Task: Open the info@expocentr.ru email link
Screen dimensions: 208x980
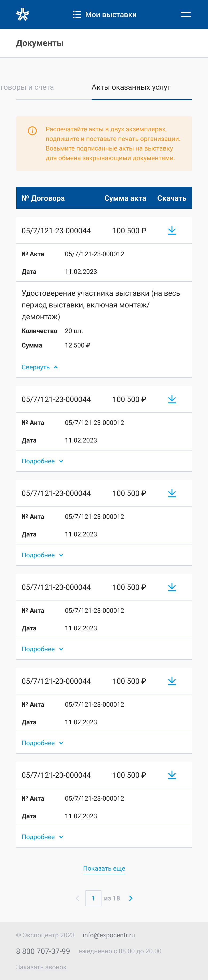Action: click(109, 935)
